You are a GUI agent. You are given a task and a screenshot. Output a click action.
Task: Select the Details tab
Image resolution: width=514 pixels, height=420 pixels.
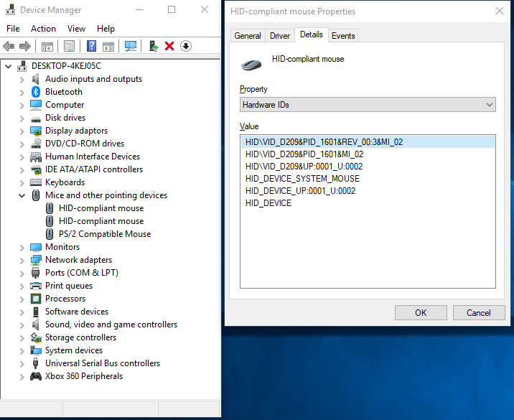[x=311, y=34]
